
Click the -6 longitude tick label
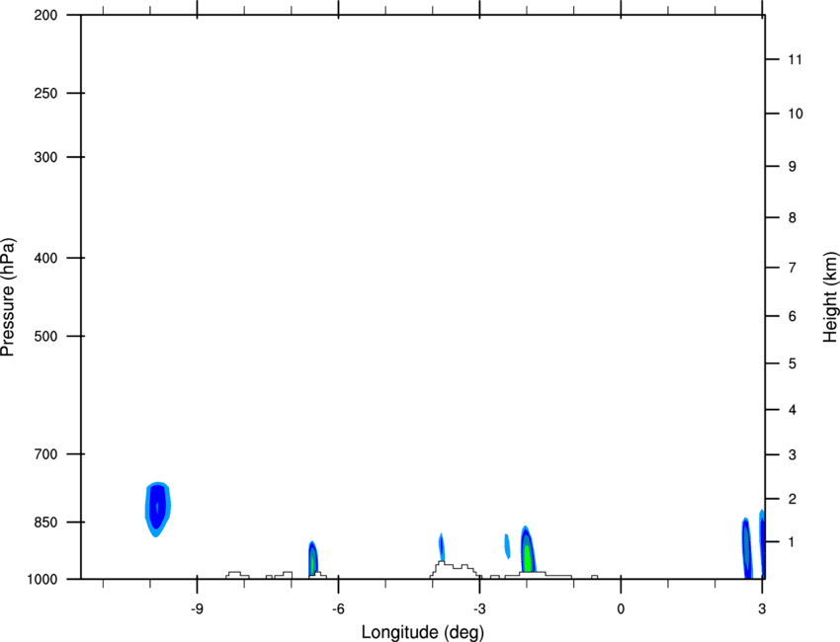pos(338,608)
